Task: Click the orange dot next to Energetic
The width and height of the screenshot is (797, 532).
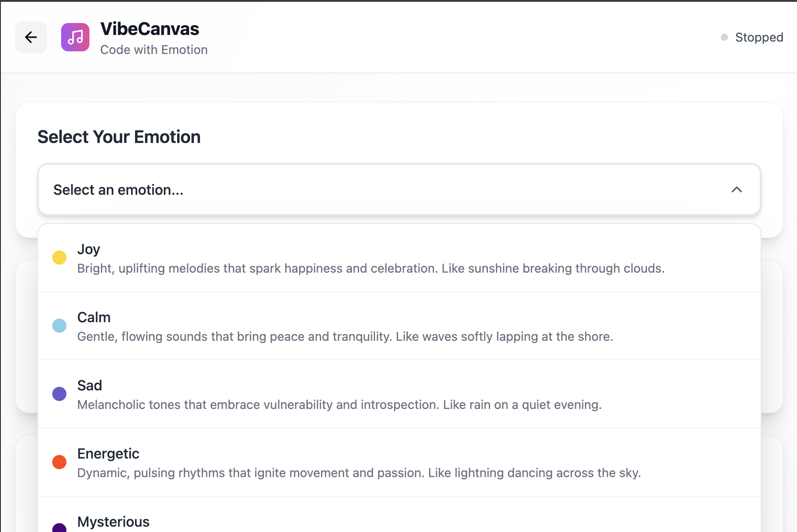Action: (59, 462)
